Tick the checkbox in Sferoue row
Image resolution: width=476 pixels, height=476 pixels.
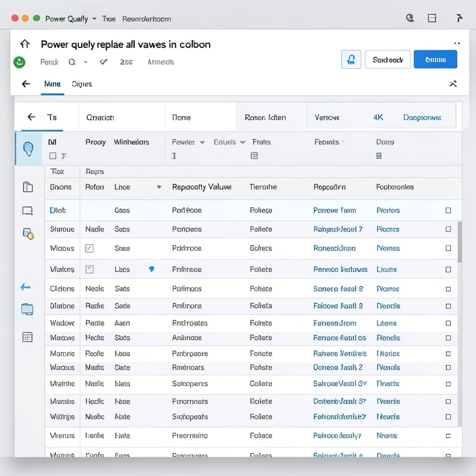click(448, 229)
